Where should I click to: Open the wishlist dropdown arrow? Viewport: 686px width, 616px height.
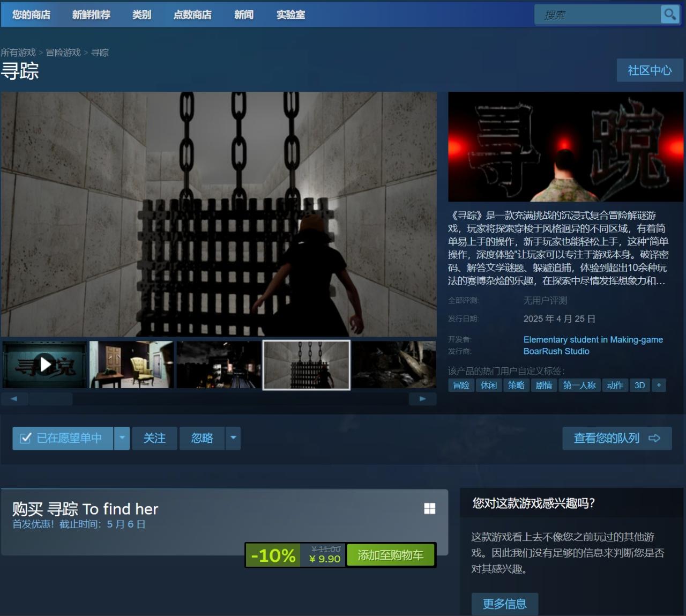(122, 438)
